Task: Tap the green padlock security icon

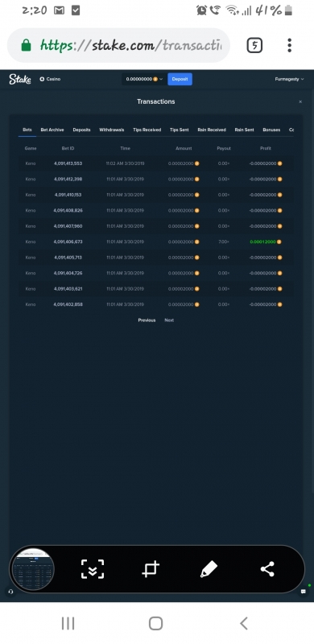Action: pos(26,45)
